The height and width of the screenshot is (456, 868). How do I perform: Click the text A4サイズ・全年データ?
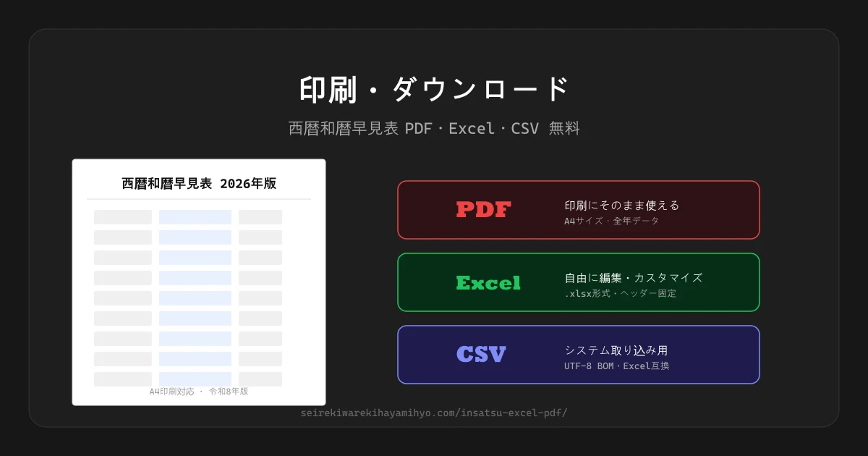coord(611,221)
